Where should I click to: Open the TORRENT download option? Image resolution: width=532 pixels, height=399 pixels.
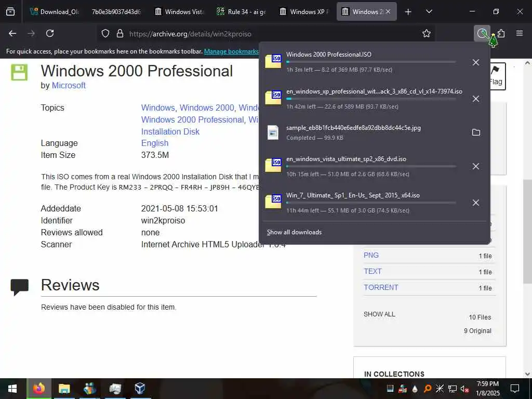[381, 287]
